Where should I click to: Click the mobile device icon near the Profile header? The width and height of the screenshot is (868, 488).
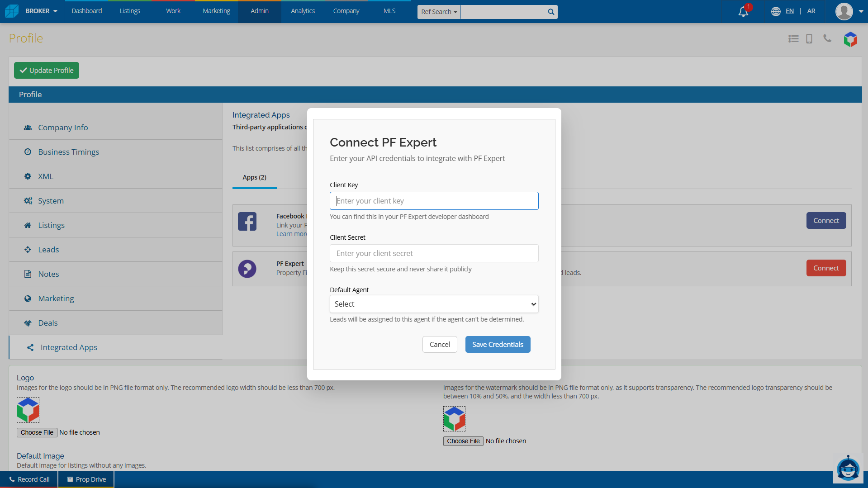(809, 39)
